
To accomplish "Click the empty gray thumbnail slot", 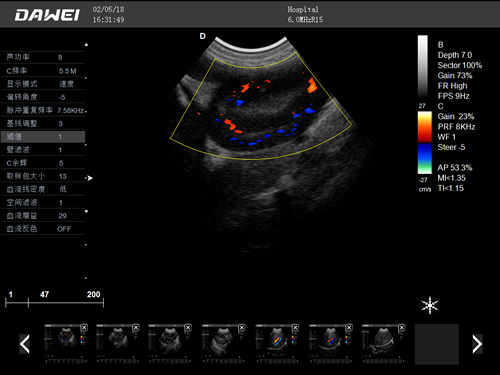I will click(x=437, y=344).
